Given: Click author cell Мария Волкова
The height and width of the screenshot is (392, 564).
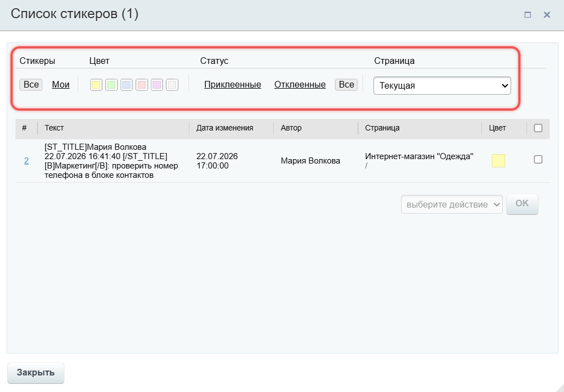Looking at the screenshot, I should click(x=311, y=161).
